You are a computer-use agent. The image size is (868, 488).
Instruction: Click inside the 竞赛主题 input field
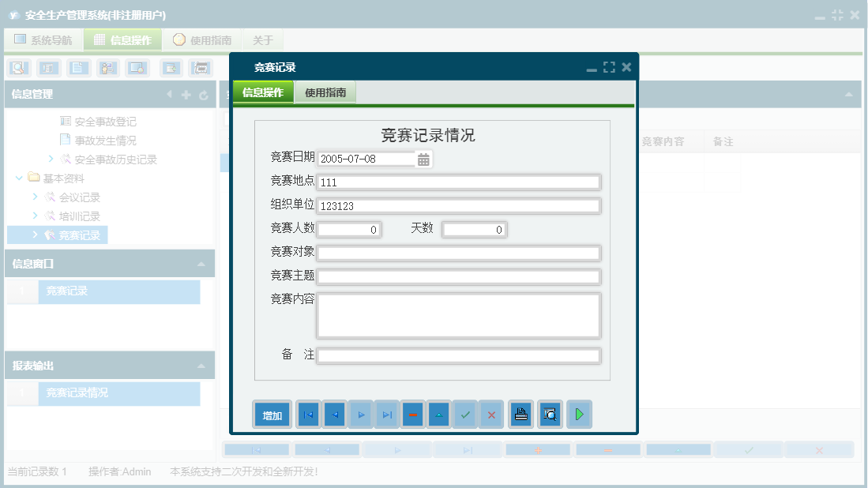coord(458,276)
